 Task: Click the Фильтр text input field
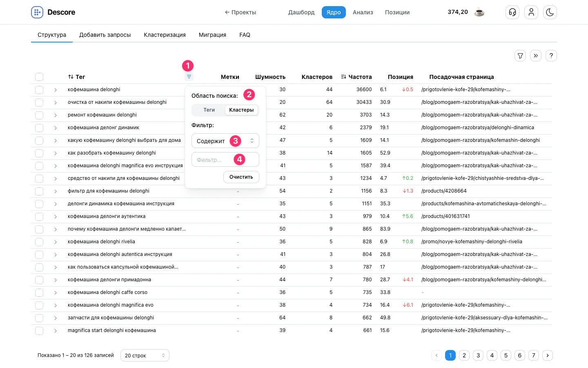pos(225,159)
